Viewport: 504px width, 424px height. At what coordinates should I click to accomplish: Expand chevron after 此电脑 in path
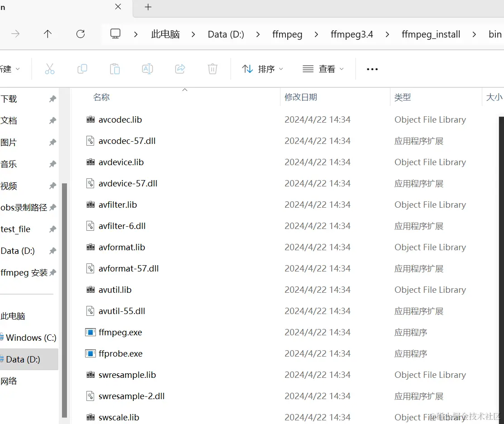tap(193, 34)
